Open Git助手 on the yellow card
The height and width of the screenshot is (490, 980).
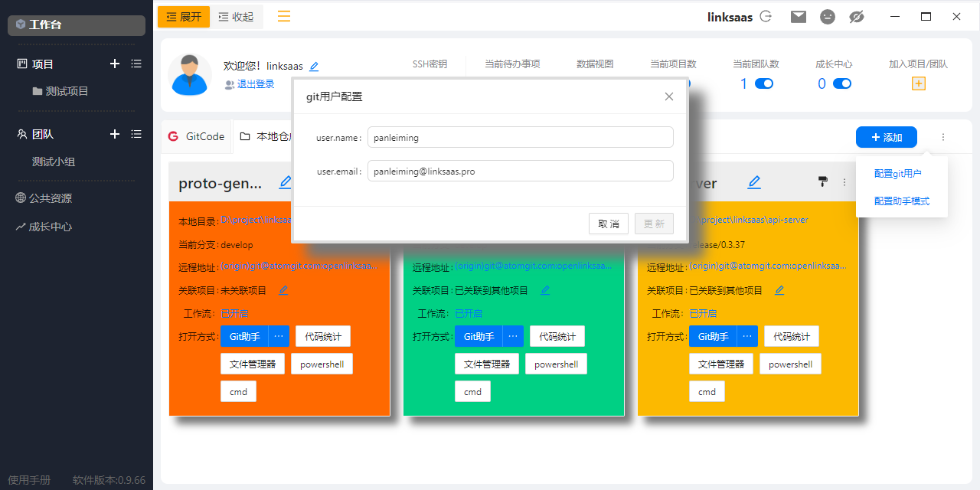point(713,336)
